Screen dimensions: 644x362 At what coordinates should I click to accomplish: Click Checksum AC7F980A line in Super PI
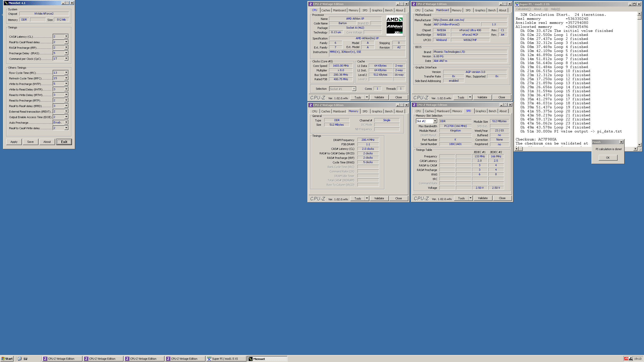(x=536, y=139)
